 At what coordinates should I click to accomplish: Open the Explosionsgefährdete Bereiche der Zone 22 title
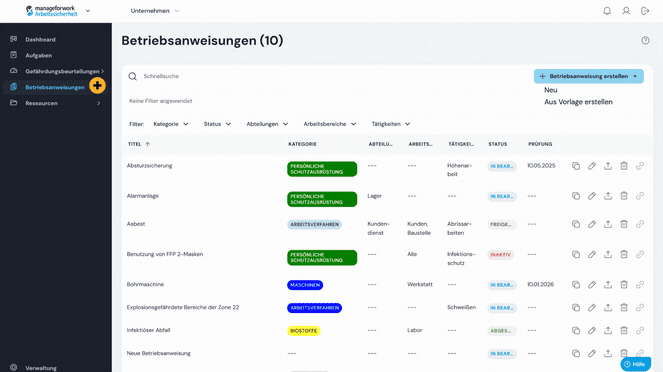coord(183,307)
